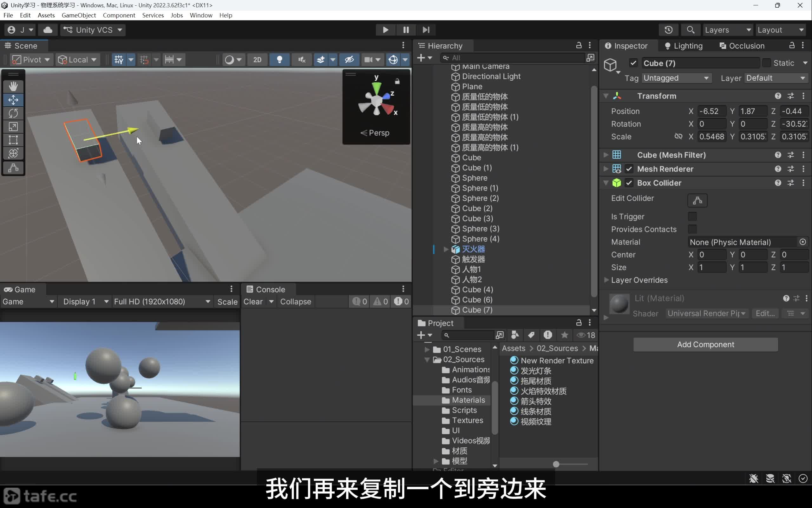Screen dimensions: 812x508
Task: Open the Unity VCS dropdown
Action: pos(93,30)
